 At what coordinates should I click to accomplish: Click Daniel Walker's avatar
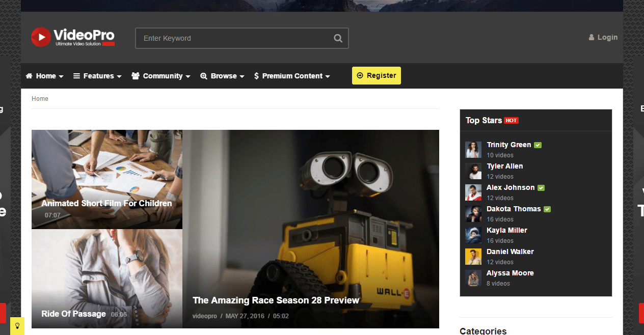[473, 257]
